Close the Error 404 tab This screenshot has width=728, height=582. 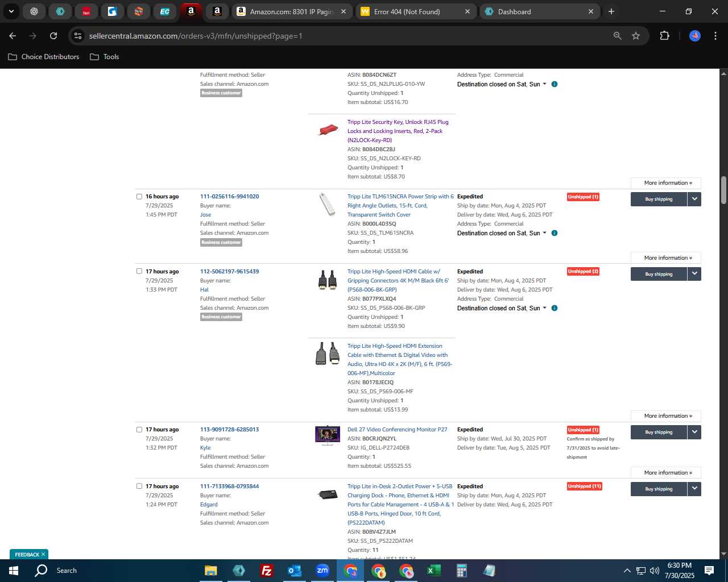[467, 11]
